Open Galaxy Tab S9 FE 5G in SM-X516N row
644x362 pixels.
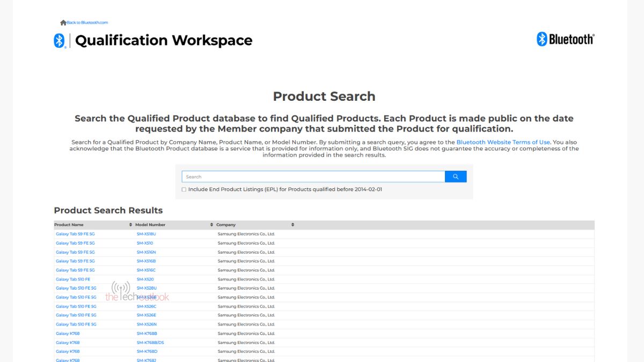pos(75,252)
